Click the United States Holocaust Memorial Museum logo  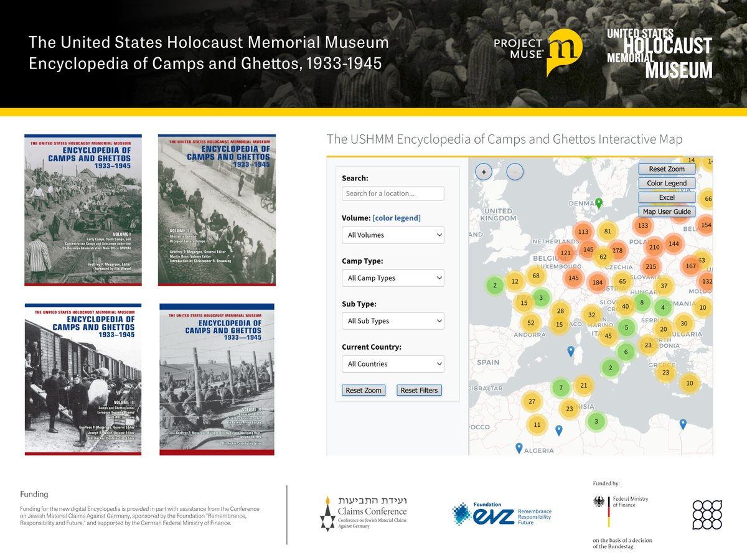coord(660,54)
